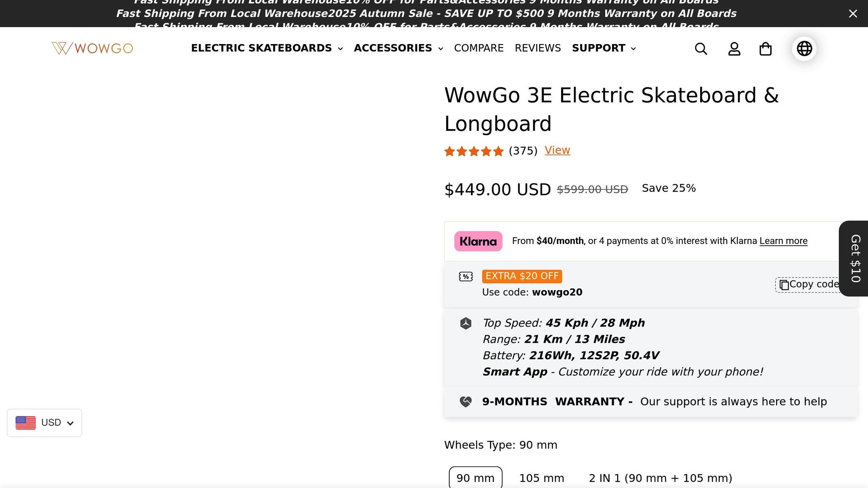
Task: Click the globe language selector icon
Action: 804,48
